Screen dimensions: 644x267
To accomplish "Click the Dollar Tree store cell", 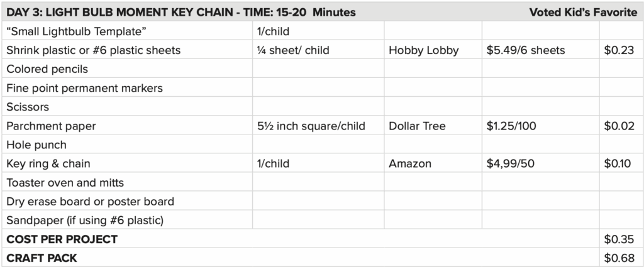I will pos(417,126).
